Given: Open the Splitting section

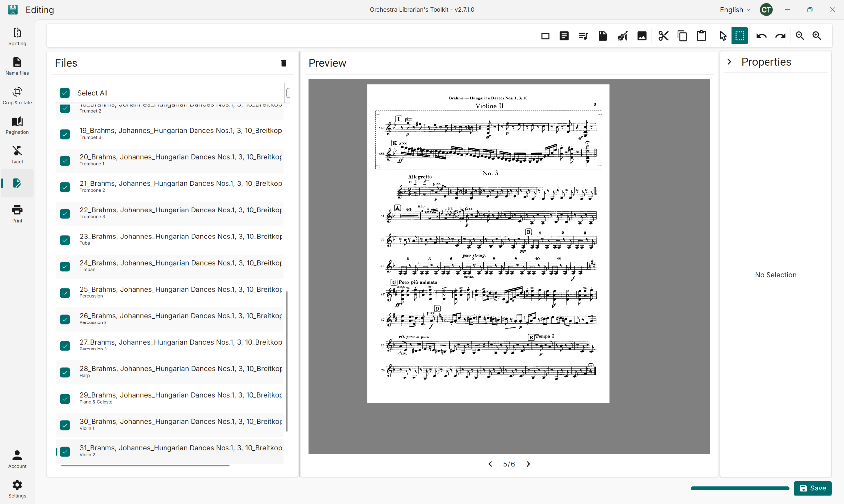Looking at the screenshot, I should (17, 37).
